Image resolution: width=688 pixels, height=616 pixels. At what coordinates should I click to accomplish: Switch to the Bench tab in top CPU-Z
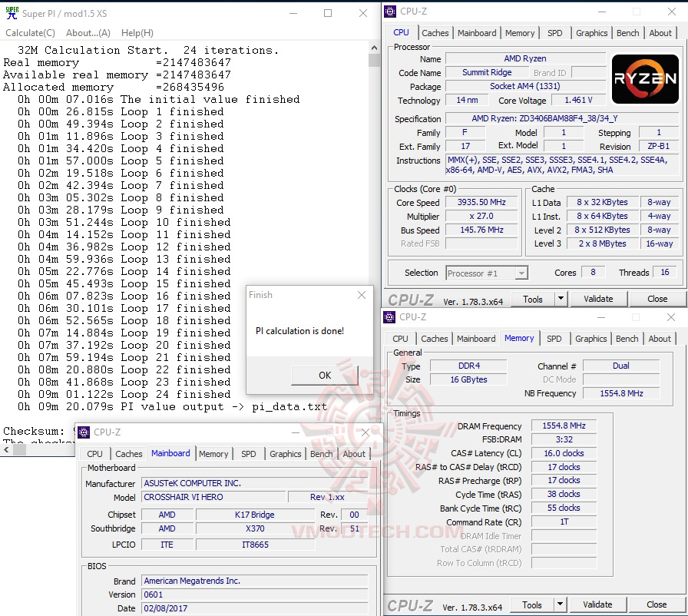coord(627,33)
